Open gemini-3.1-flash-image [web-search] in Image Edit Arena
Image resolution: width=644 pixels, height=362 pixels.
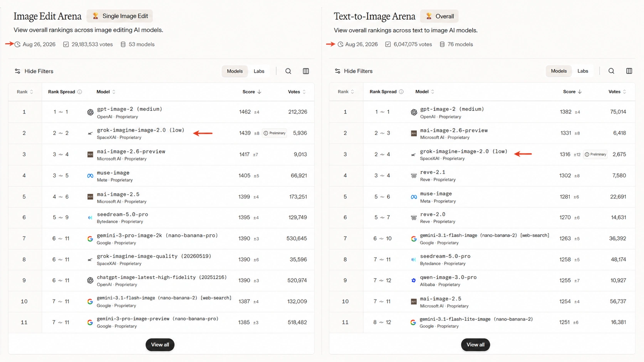coord(164,298)
